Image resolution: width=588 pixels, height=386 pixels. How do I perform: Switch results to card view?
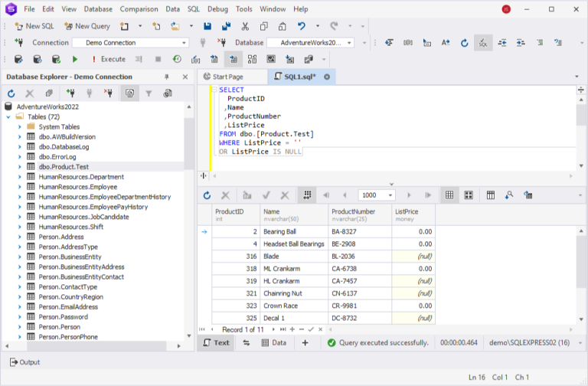point(469,195)
